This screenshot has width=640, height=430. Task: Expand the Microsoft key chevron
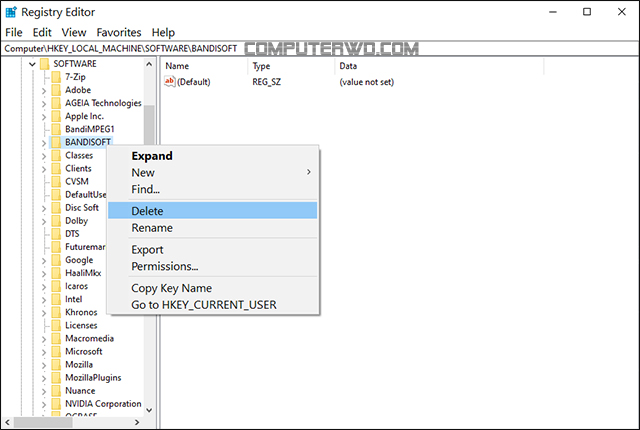point(44,352)
